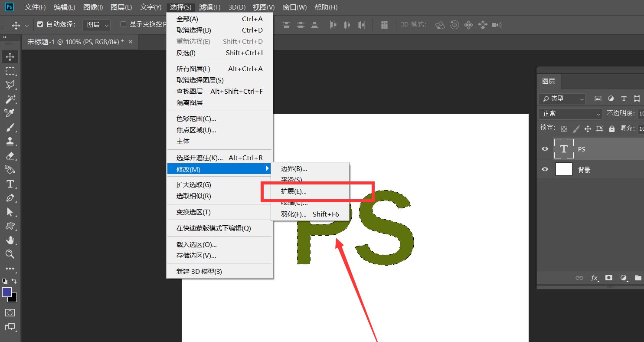The image size is (644, 342).
Task: Choose 扩展(E)... from the 修改 submenu
Action: pyautogui.click(x=310, y=191)
